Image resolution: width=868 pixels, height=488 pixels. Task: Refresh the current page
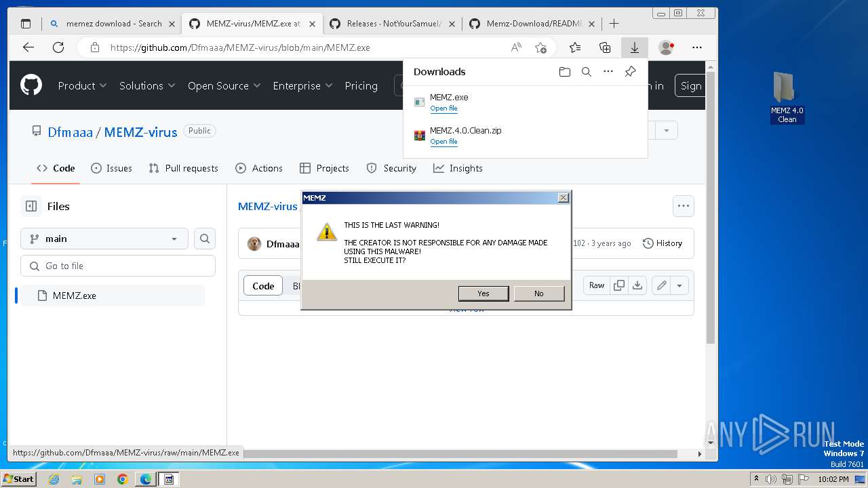(58, 47)
